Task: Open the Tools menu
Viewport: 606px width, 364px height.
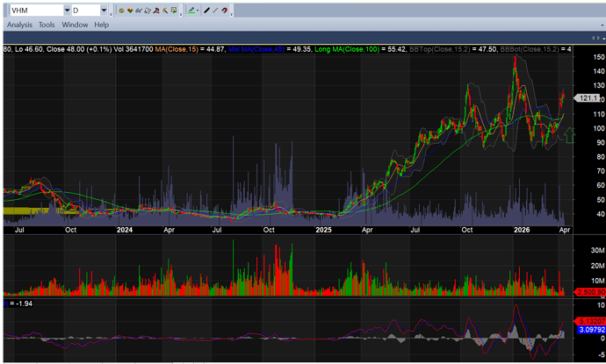Action: [47, 25]
